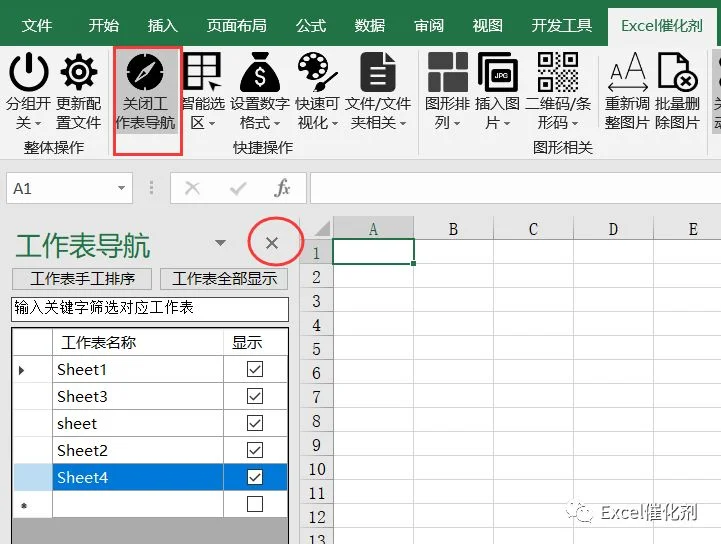
Task: Click the 二维码/条形码 QR icon
Action: coord(558,72)
